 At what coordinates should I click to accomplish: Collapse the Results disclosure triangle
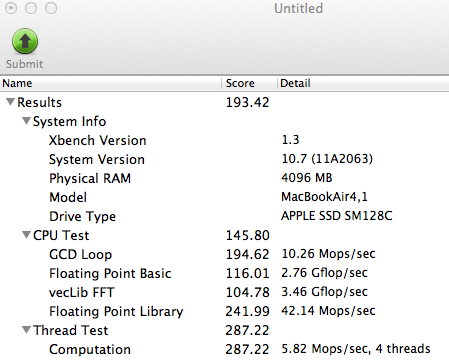point(11,102)
